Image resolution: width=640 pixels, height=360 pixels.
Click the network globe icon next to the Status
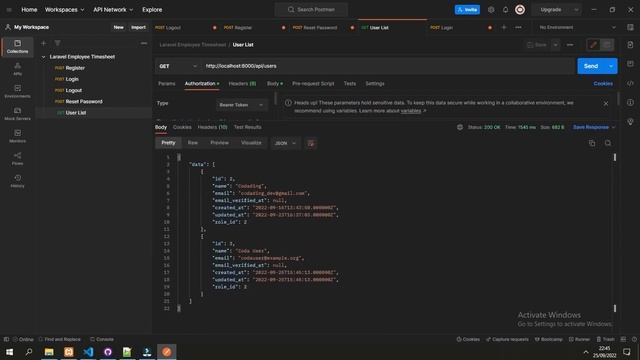pos(460,127)
